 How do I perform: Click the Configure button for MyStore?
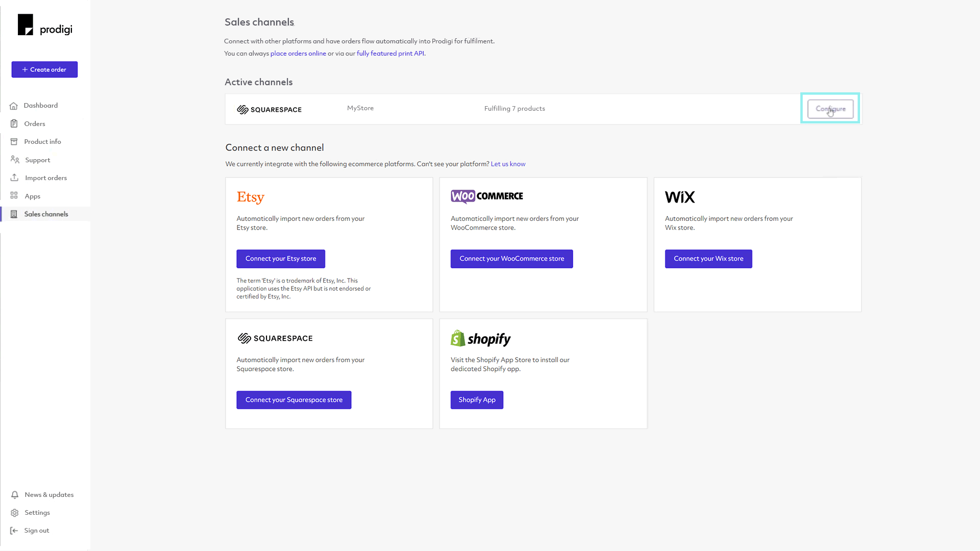pos(830,109)
